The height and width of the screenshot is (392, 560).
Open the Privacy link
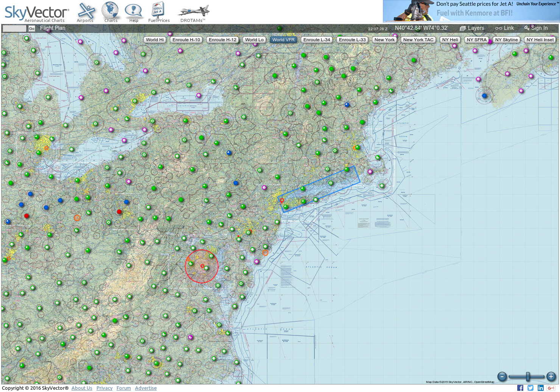tap(104, 388)
